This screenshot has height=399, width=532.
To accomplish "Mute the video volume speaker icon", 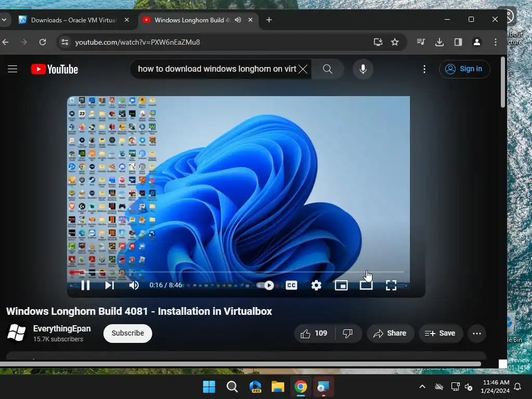I will (x=134, y=285).
